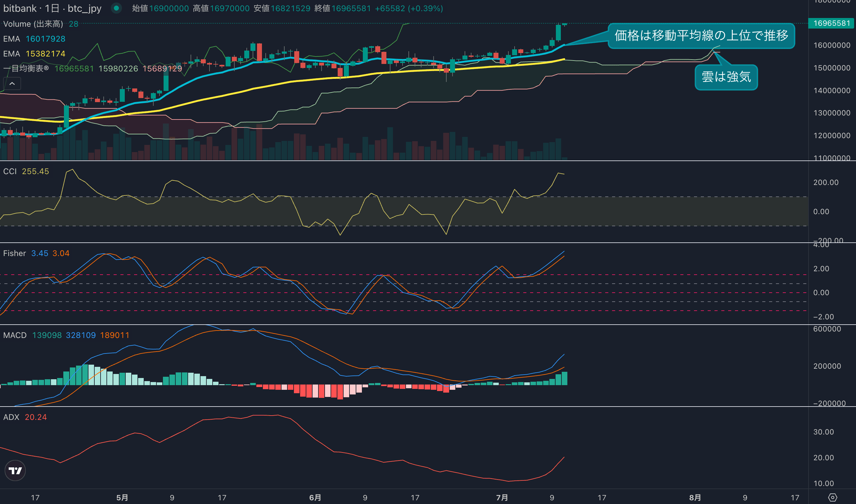Click the MACD indicator label

click(15, 335)
